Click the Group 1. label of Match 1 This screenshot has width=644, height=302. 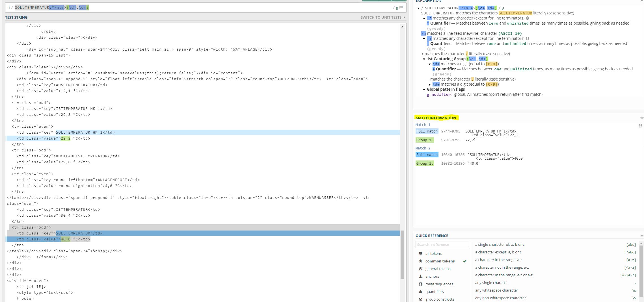[425, 140]
